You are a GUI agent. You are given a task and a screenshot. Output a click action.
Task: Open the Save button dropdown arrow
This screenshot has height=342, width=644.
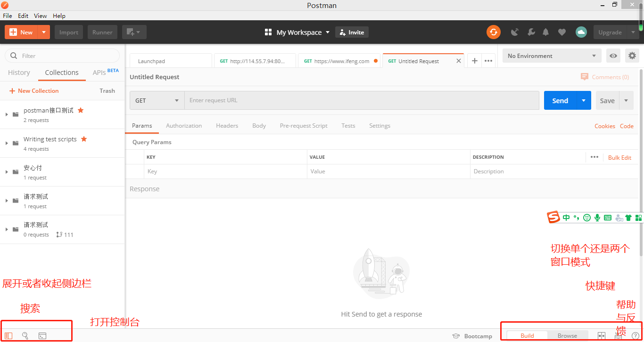[626, 100]
